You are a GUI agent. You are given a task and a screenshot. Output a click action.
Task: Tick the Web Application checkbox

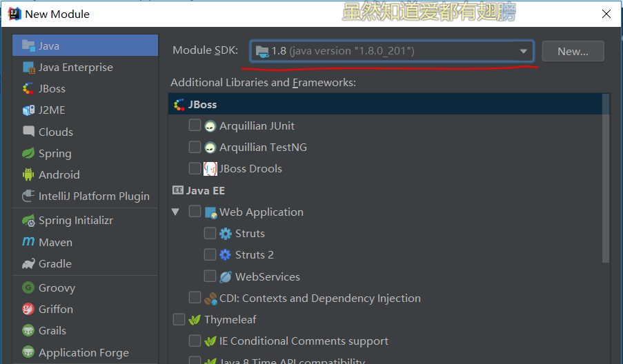[x=195, y=211]
